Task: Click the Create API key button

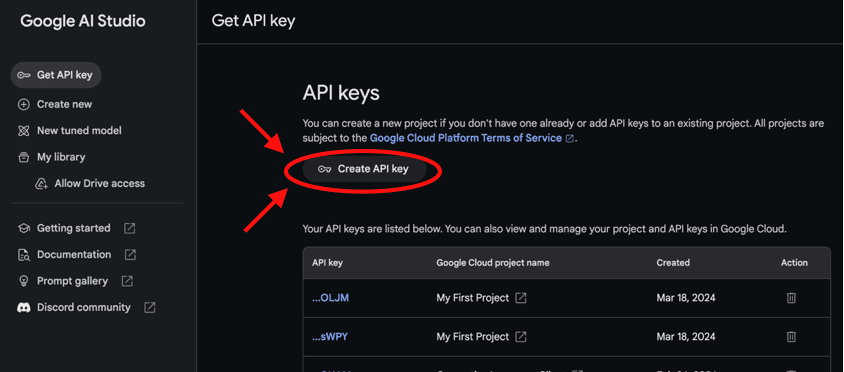Action: pyautogui.click(x=364, y=169)
